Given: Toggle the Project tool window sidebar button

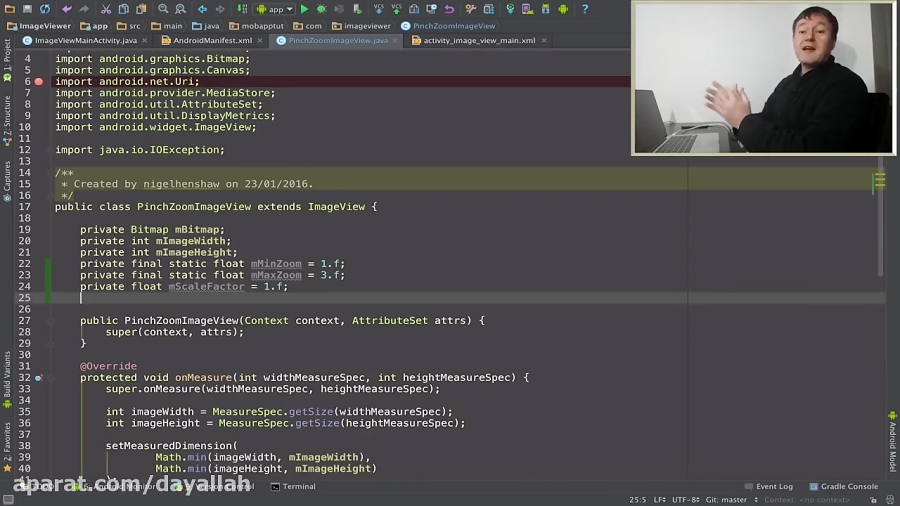Looking at the screenshot, I should tap(7, 54).
